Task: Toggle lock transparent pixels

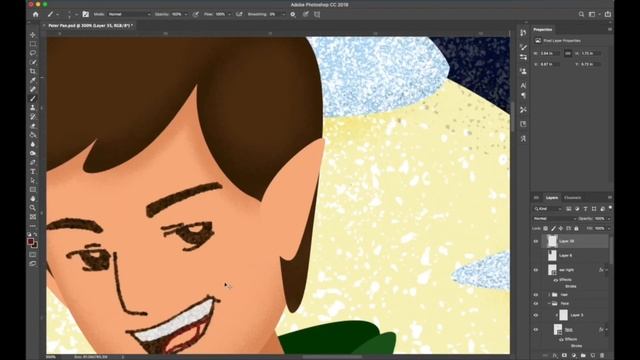Action: coord(546,229)
